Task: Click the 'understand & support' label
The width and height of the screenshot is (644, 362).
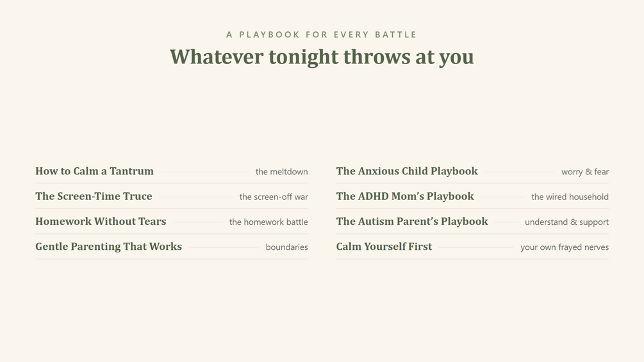Action: (567, 222)
